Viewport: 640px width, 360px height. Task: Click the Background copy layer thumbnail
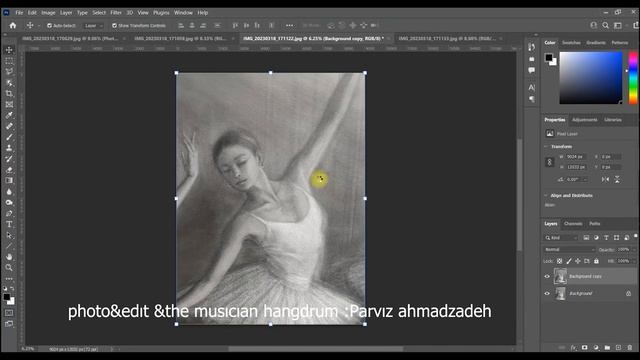tap(560, 276)
